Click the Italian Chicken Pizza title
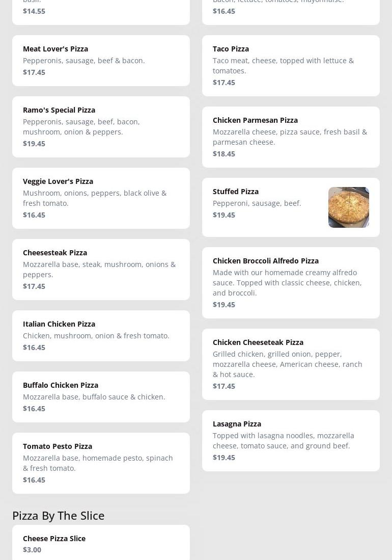The width and height of the screenshot is (392, 560). point(59,324)
